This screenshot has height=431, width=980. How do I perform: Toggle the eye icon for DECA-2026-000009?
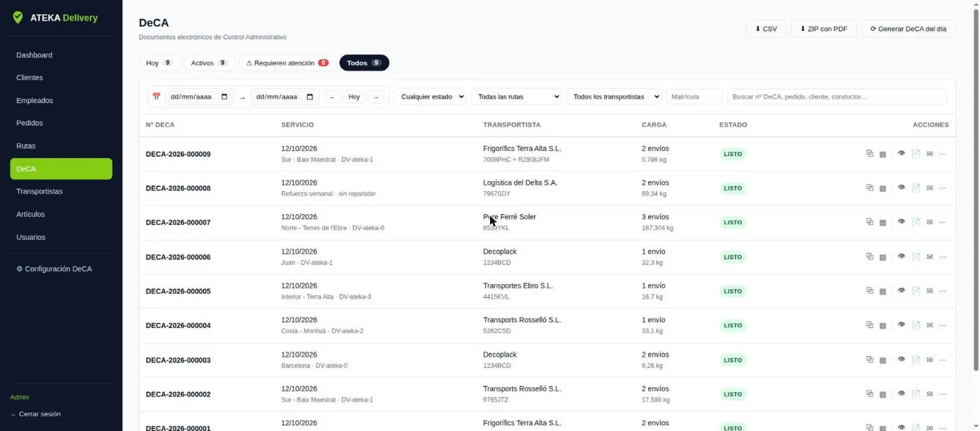[902, 153]
